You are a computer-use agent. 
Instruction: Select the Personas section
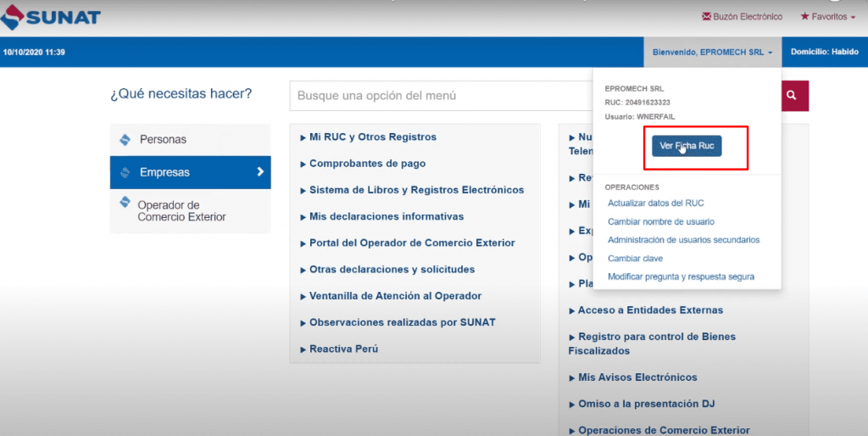tap(191, 140)
